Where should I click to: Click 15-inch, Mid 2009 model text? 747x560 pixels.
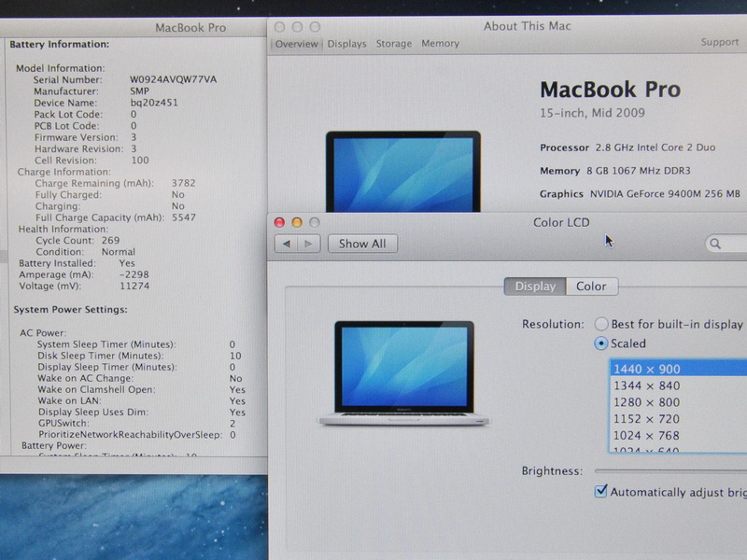coord(592,113)
